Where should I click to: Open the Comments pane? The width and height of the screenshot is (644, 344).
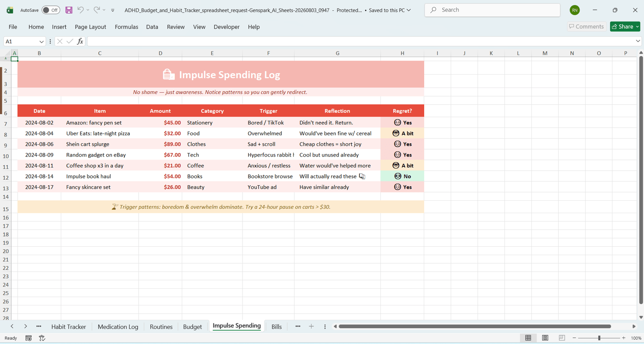[586, 27]
